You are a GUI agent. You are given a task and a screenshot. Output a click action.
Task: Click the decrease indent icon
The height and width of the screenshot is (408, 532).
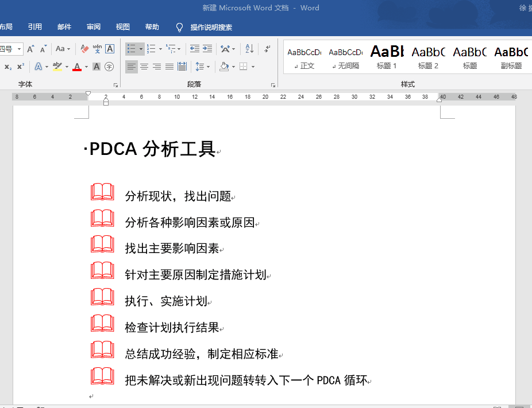pyautogui.click(x=194, y=49)
